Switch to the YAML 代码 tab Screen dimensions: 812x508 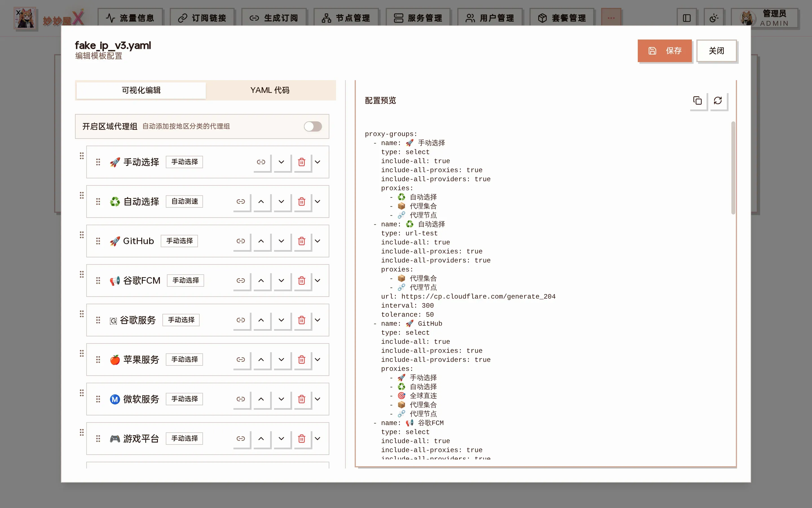coord(270,90)
